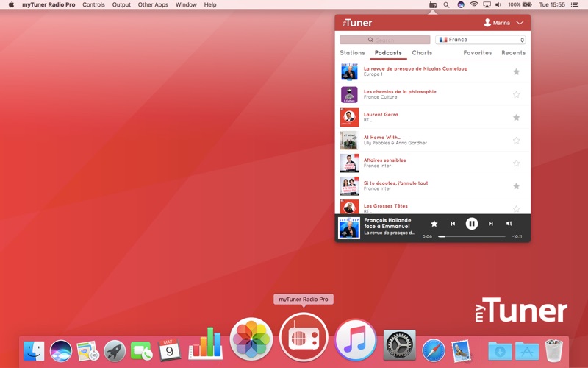Select the "Affaires sensibles" title
The width and height of the screenshot is (588, 368).
pyautogui.click(x=384, y=160)
